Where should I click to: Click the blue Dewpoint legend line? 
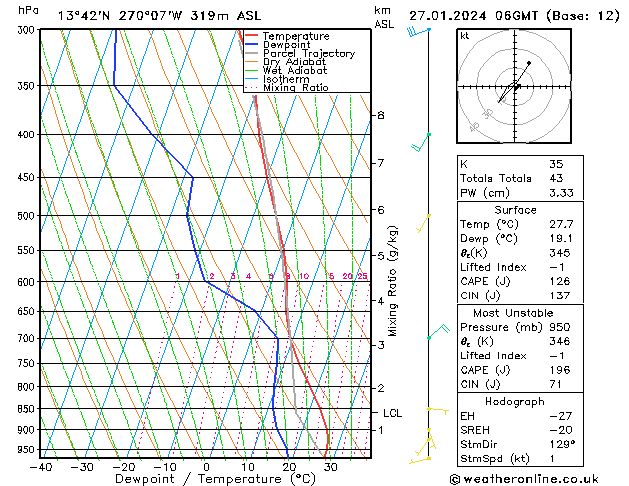coord(251,45)
